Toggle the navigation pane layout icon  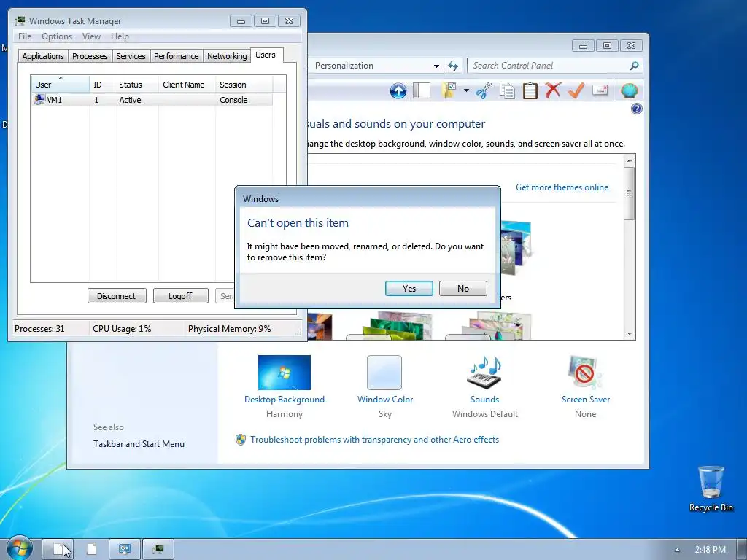tap(422, 90)
